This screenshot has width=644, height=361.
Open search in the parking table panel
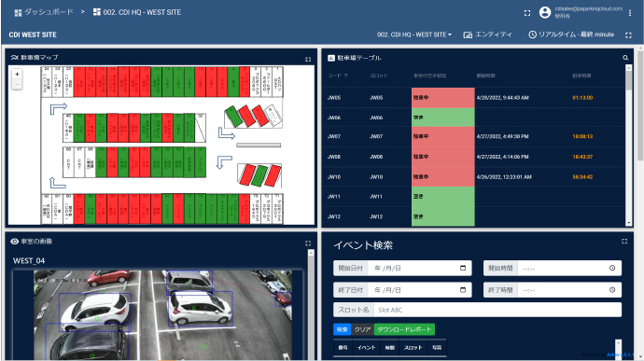point(625,58)
